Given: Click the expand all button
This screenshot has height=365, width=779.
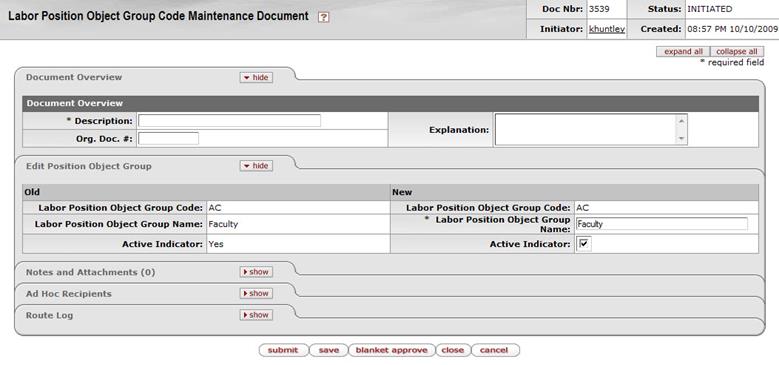Looking at the screenshot, I should pos(683,52).
